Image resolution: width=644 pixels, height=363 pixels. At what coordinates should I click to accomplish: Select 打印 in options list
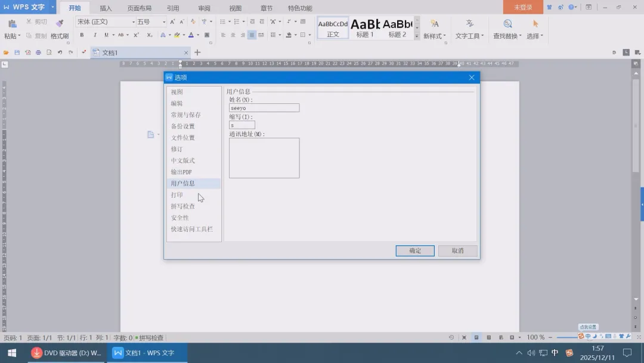click(194, 195)
